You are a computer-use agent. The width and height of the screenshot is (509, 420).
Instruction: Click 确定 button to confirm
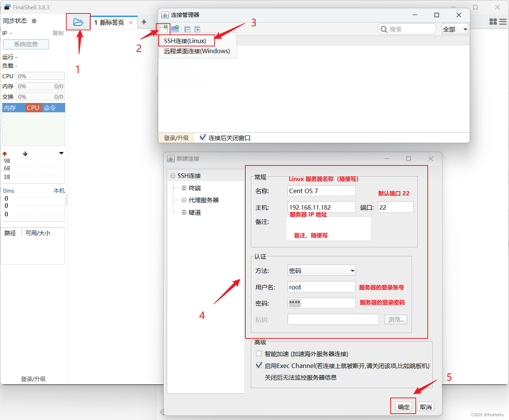[x=403, y=407]
